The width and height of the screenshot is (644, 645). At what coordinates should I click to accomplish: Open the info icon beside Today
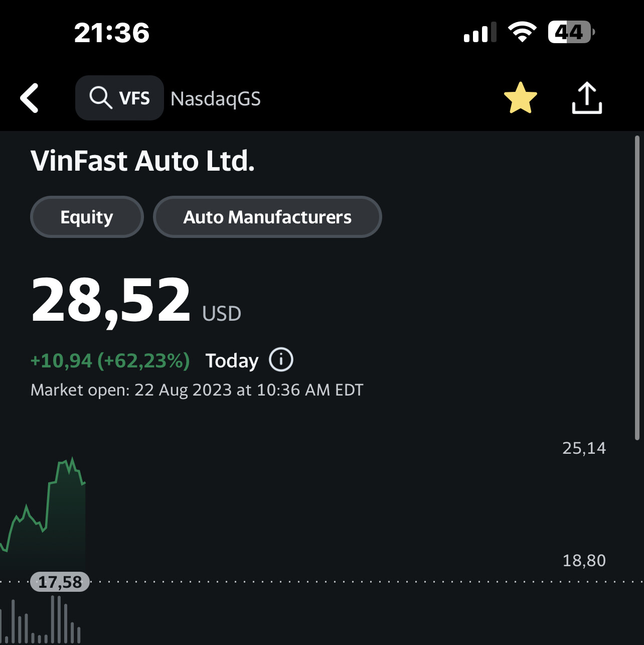click(281, 360)
